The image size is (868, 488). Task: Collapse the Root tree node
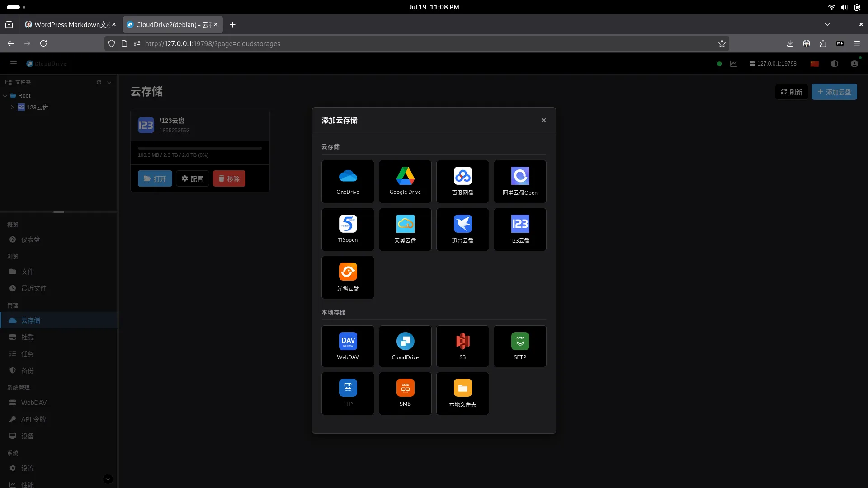pos(5,96)
